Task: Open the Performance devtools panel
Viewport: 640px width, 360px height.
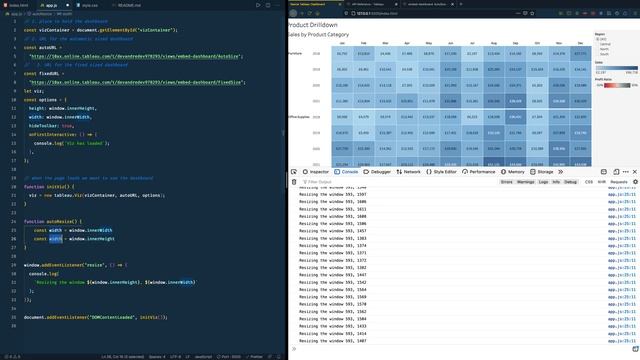Action: (479, 172)
